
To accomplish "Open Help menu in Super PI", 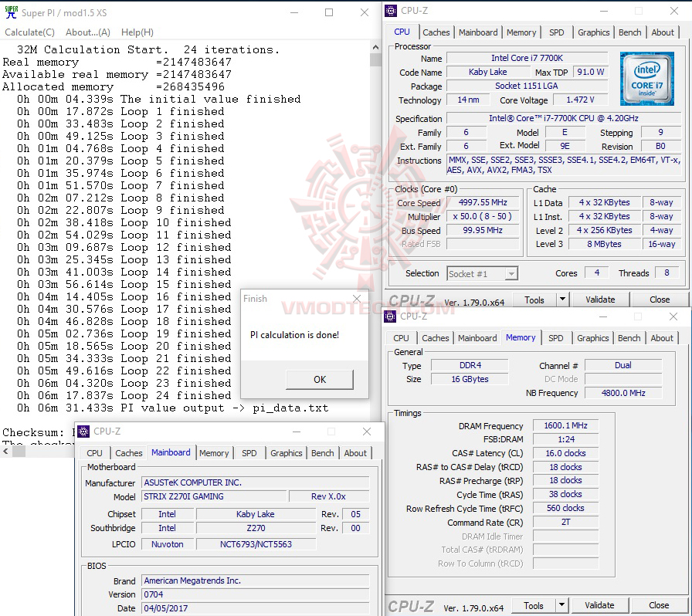I will click(x=137, y=32).
